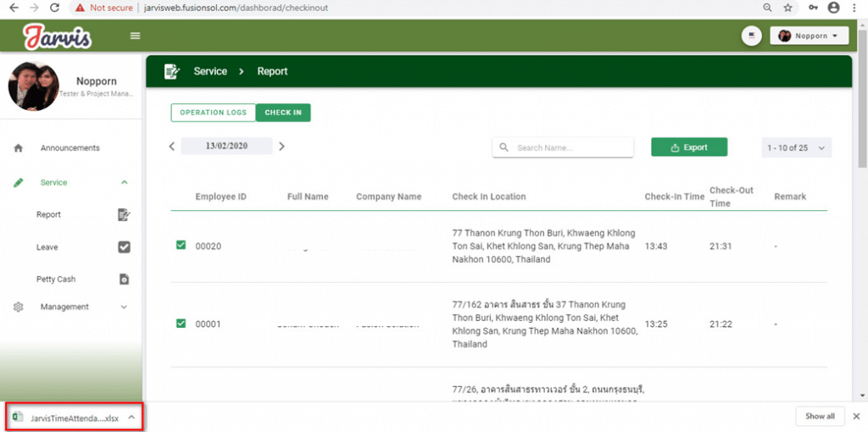Click the Petty Cash icon
868x432 pixels.
coord(124,279)
